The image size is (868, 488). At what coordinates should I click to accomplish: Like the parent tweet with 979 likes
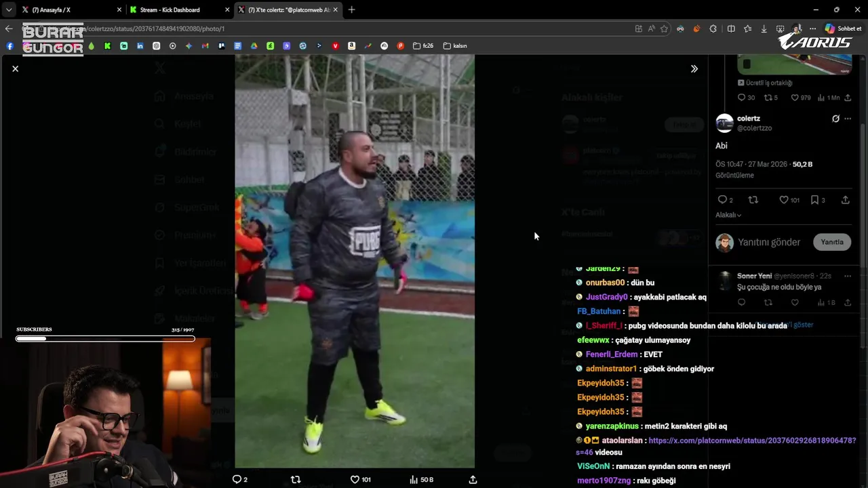point(795,98)
